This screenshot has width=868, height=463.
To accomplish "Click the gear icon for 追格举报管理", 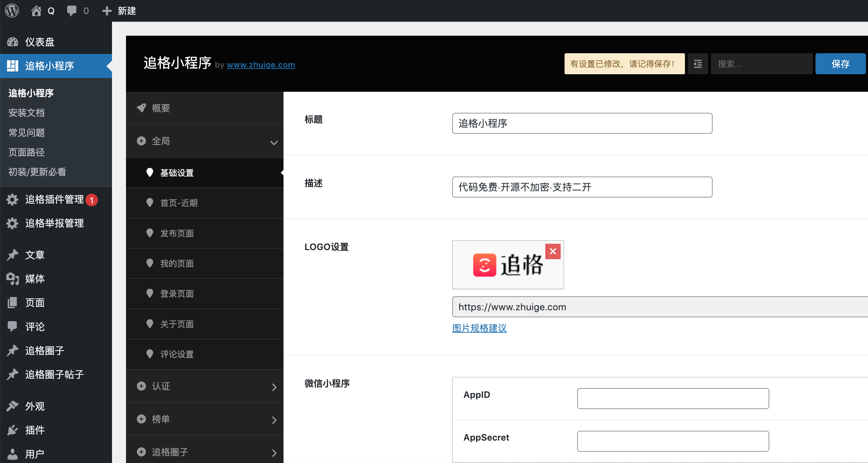I will click(12, 223).
